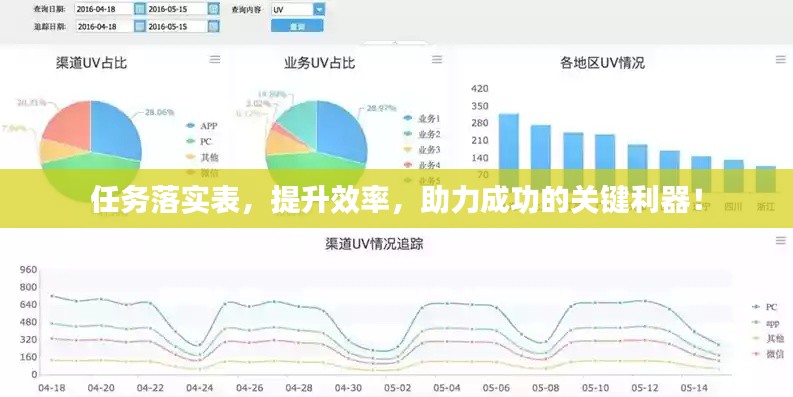Toggle 微信 line in 渠道UV情况追踪 legend
The height and width of the screenshot is (397, 793).
click(x=768, y=354)
